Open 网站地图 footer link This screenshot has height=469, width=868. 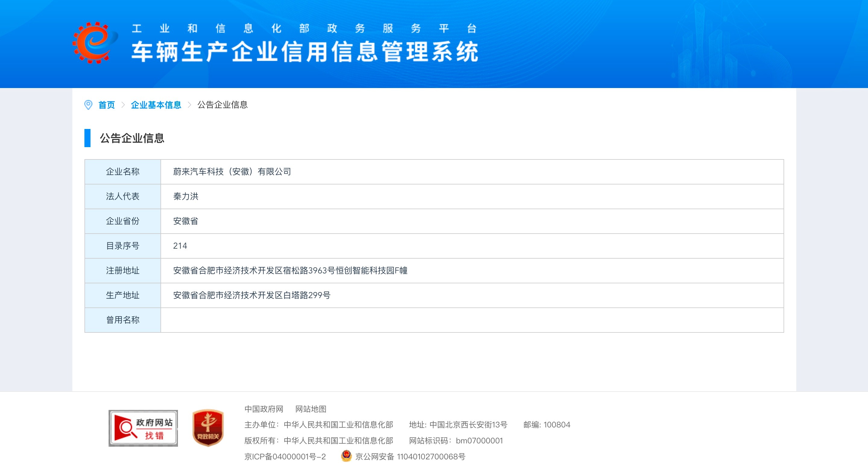[311, 409]
